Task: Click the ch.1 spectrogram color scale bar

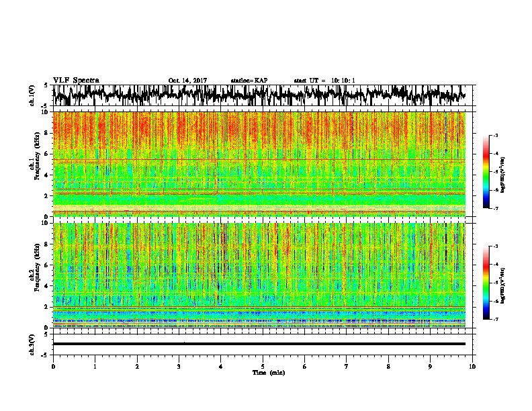Action: click(486, 172)
